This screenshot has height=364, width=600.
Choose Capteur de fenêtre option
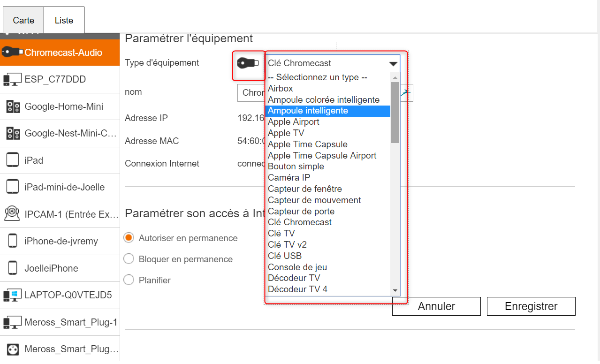click(x=328, y=189)
